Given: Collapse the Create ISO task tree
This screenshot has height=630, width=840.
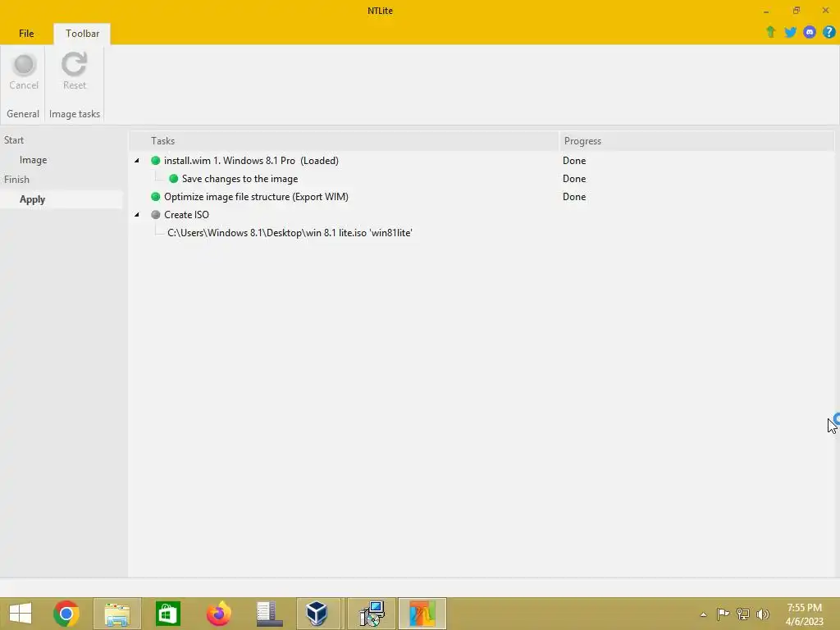Looking at the screenshot, I should [137, 215].
